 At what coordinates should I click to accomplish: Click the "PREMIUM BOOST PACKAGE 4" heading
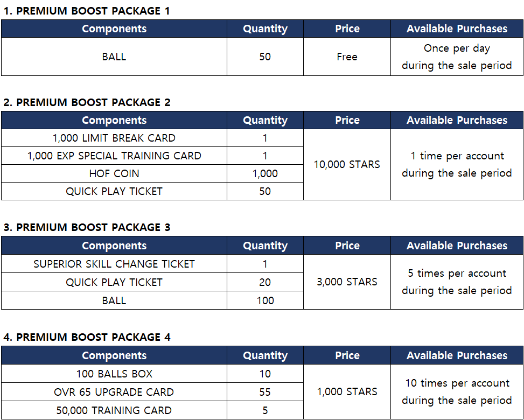click(x=87, y=337)
